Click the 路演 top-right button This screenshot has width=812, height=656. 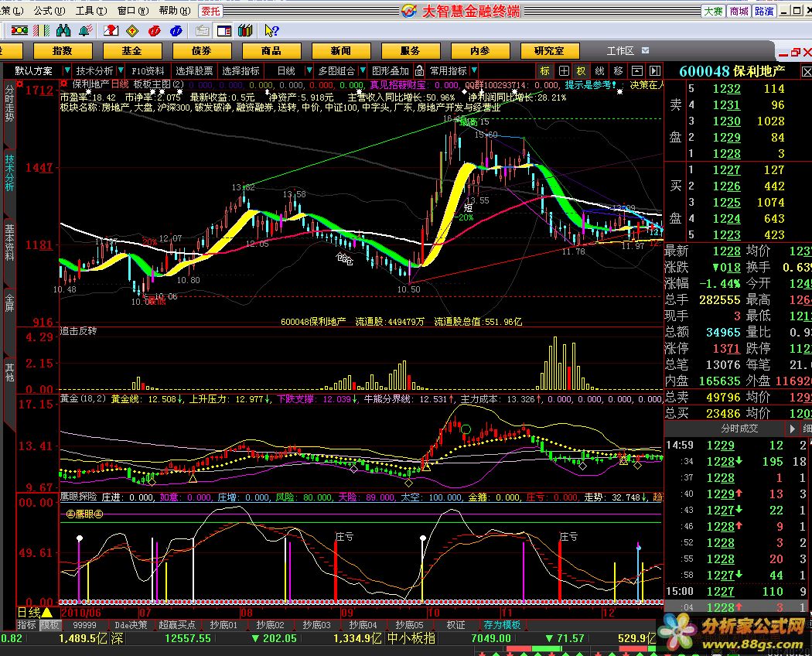point(764,11)
